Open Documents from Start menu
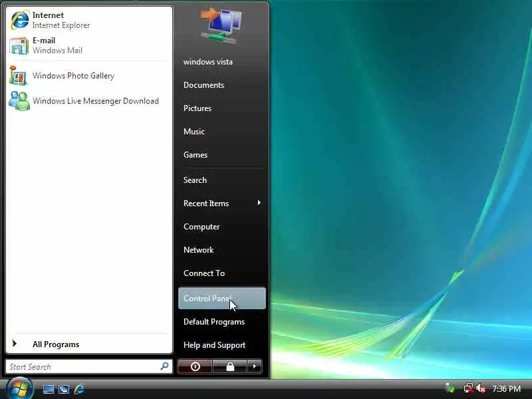The height and width of the screenshot is (399, 532). (x=203, y=85)
